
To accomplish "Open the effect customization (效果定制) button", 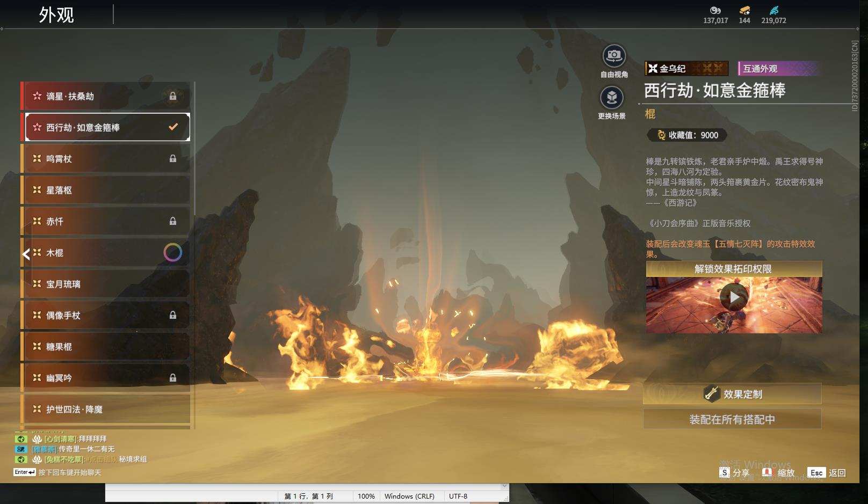I will [x=732, y=394].
